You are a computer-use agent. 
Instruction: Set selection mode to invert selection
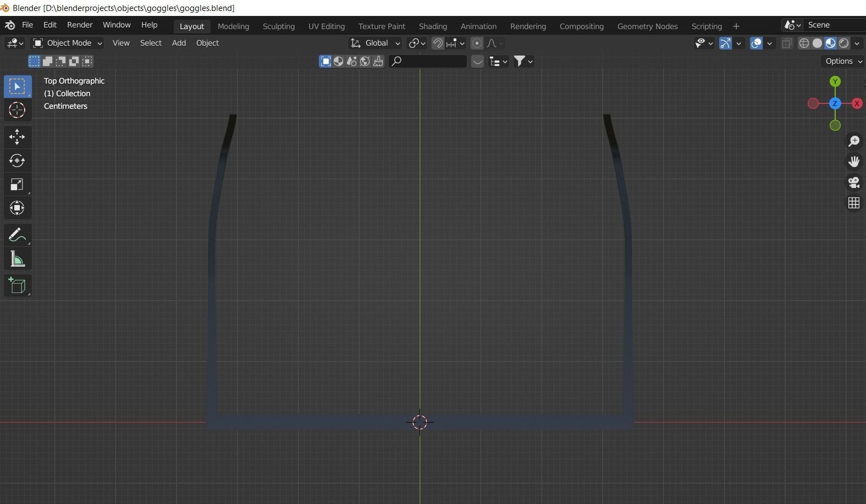click(74, 61)
